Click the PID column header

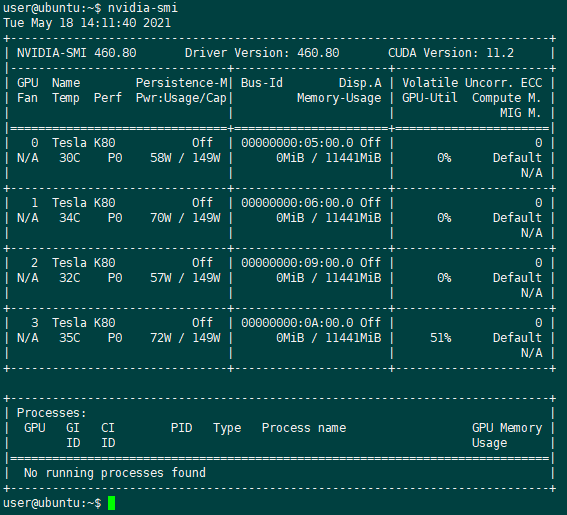click(x=182, y=428)
